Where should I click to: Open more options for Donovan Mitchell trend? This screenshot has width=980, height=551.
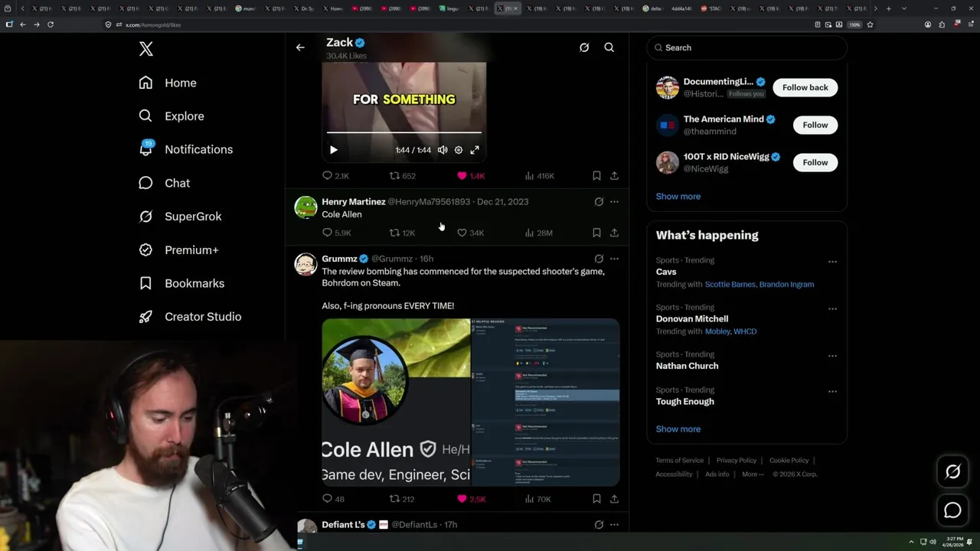coord(832,308)
